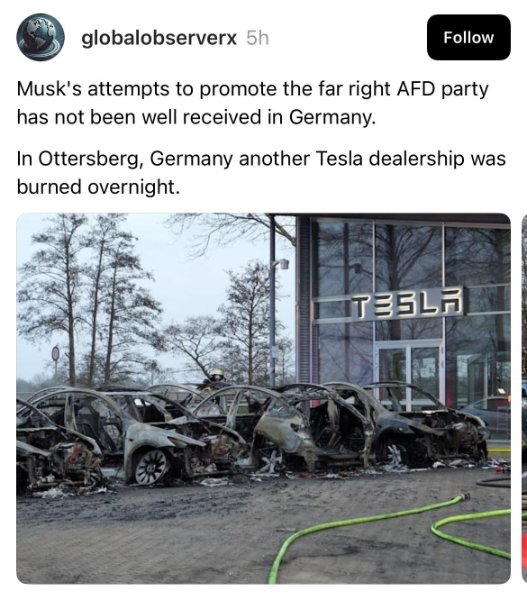Screen dimensions: 527x600
Task: Click the bare trees in photo
Action: (x=88, y=298)
